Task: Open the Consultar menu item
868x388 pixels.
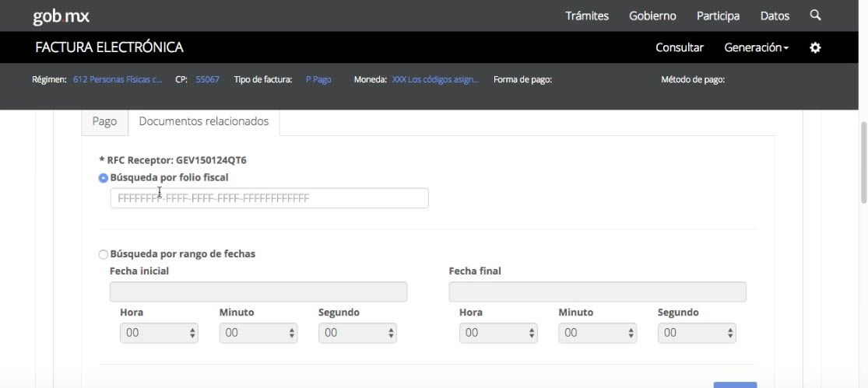Action: [679, 48]
